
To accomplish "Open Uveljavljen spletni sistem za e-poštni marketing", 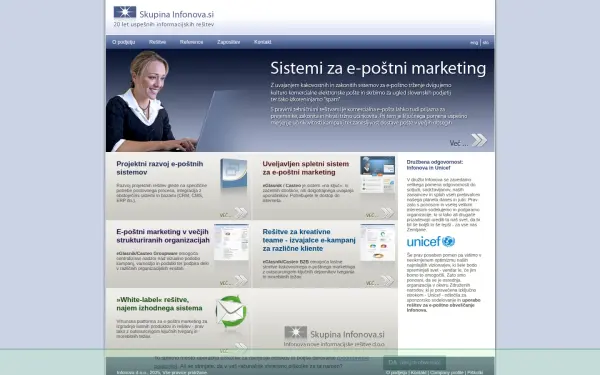I will 306,168.
